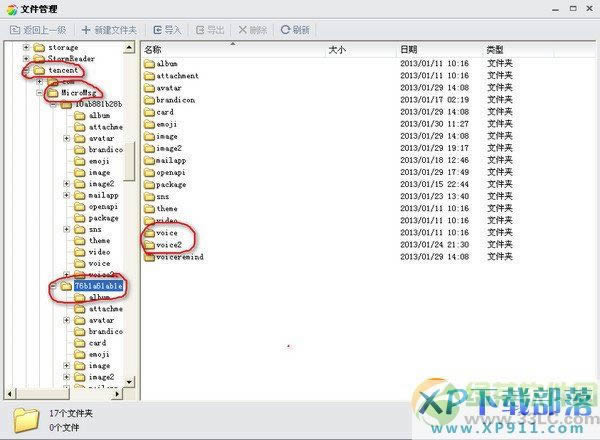Click the 导入 import button
The width and height of the screenshot is (600, 440).
167,30
